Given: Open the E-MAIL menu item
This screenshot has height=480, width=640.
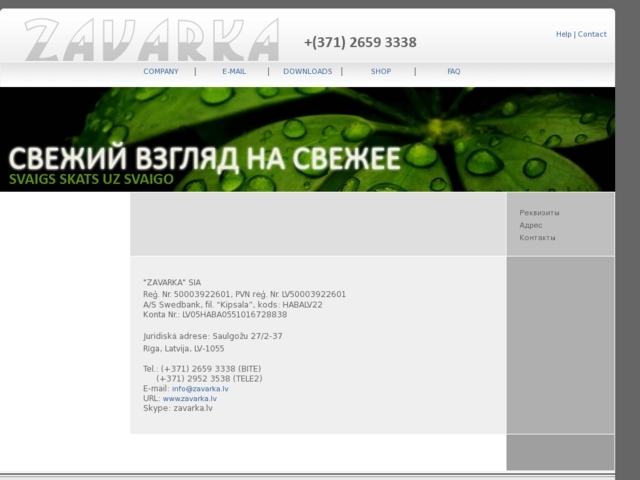Looking at the screenshot, I should [234, 71].
